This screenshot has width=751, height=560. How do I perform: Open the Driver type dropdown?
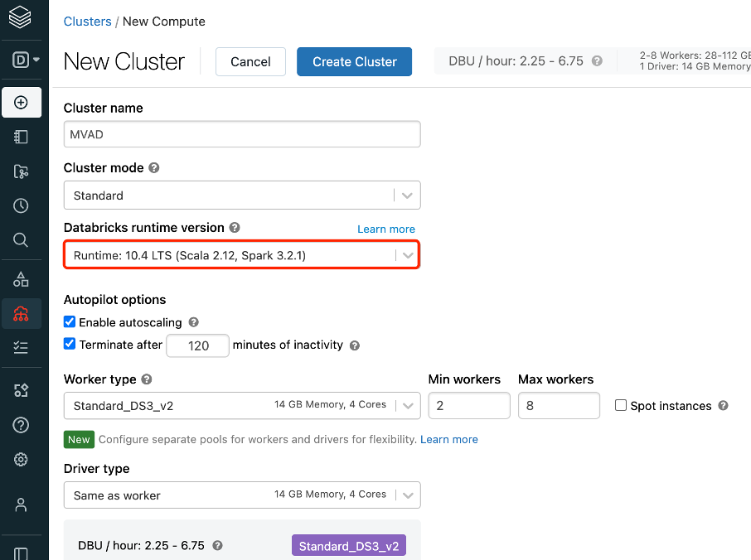pos(242,495)
